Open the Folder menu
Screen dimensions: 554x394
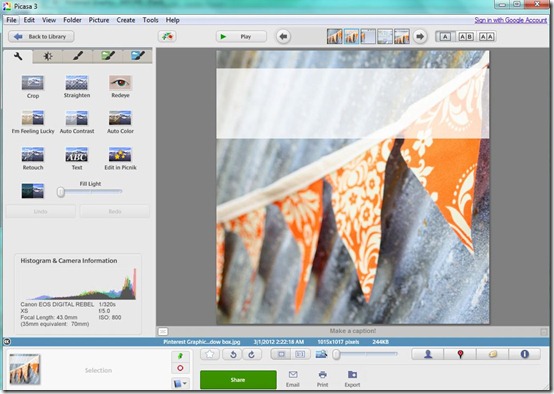[72, 20]
